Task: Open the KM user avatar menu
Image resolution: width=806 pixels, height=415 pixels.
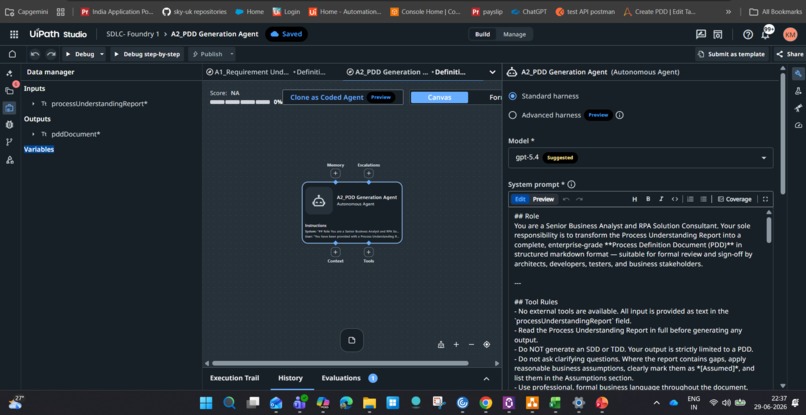Action: 790,34
